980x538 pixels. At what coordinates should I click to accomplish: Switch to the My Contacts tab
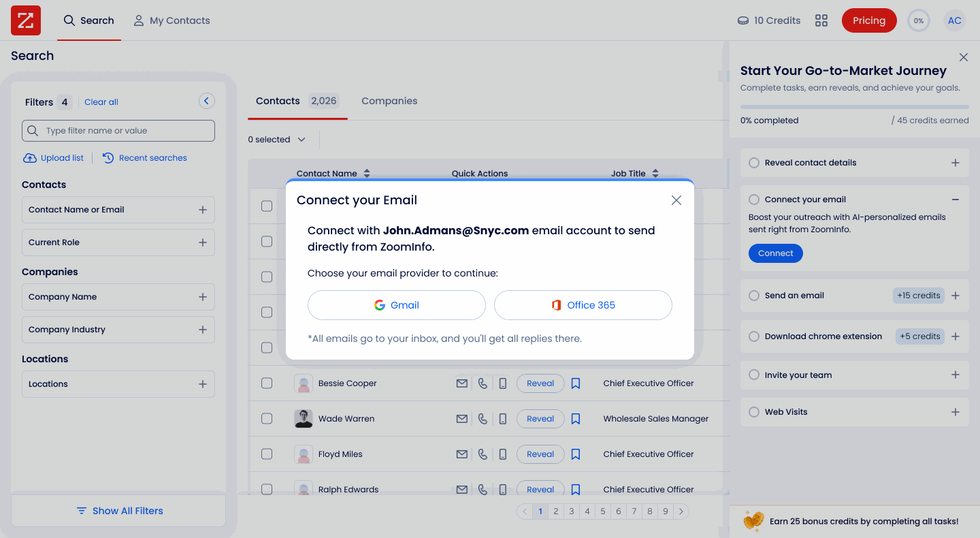coord(171,20)
